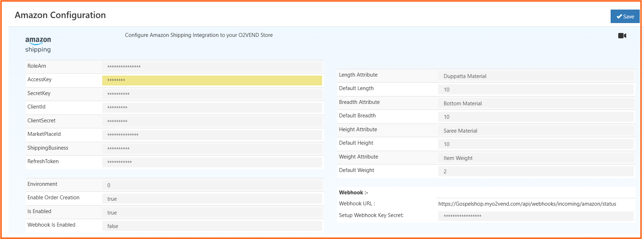
Task: Click the video tutorial camera icon
Action: click(x=622, y=35)
